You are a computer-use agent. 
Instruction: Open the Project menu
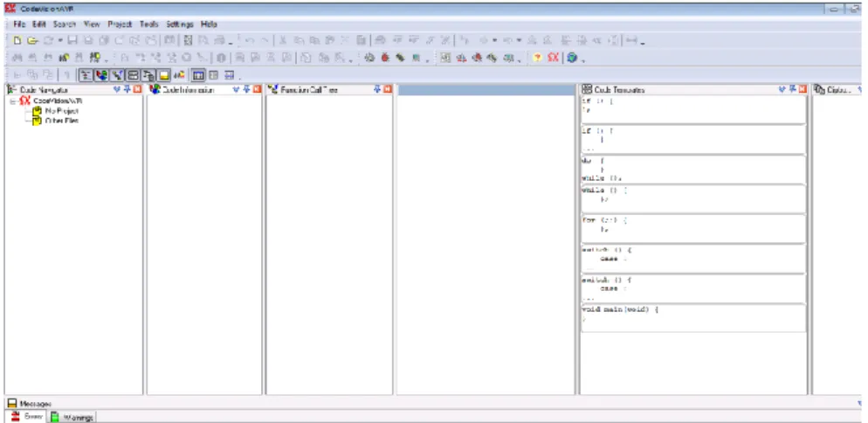click(x=121, y=24)
